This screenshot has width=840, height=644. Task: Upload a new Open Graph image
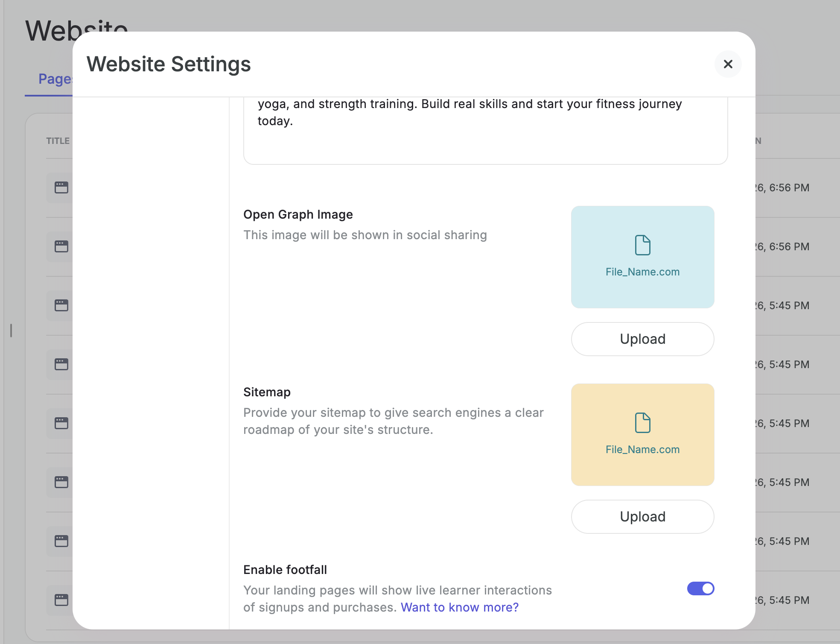pos(642,339)
